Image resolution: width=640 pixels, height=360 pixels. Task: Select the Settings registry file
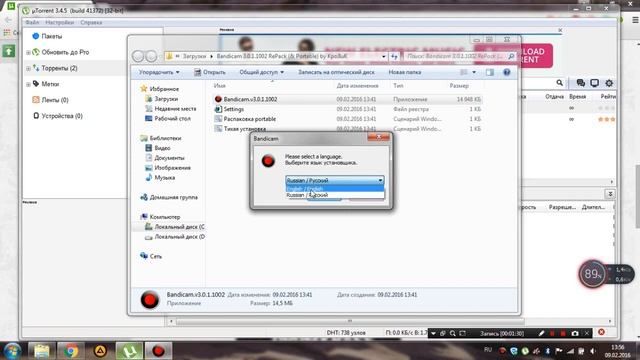[233, 109]
